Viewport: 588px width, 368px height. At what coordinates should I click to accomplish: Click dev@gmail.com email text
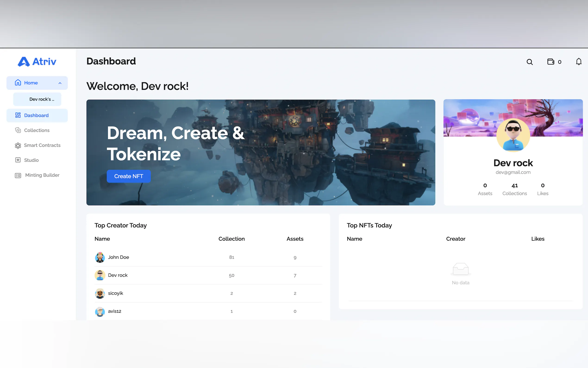(x=513, y=172)
